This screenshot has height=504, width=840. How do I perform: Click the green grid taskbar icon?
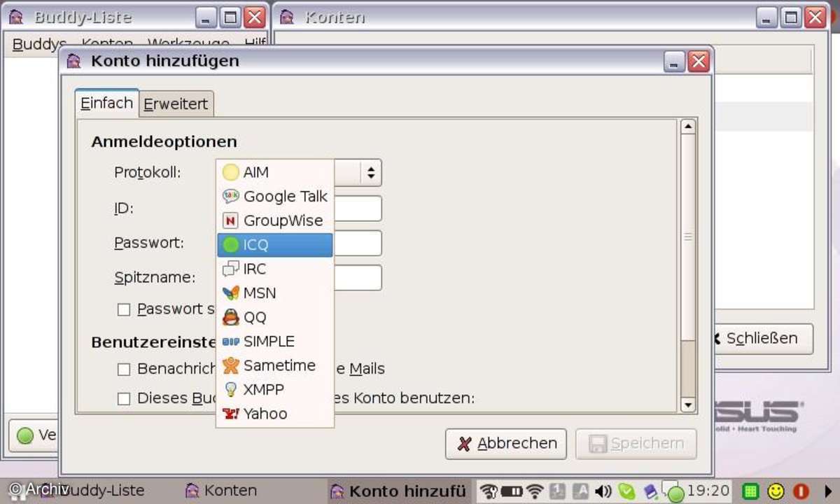pyautogui.click(x=751, y=491)
